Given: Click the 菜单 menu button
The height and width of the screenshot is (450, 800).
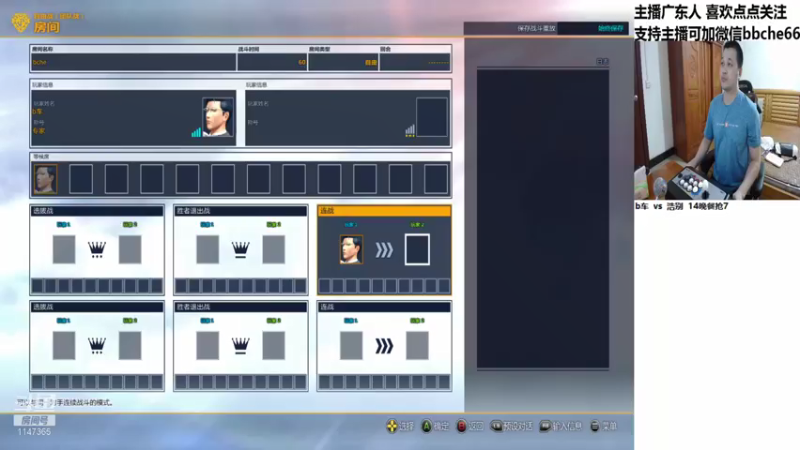Looking at the screenshot, I should tap(604, 426).
